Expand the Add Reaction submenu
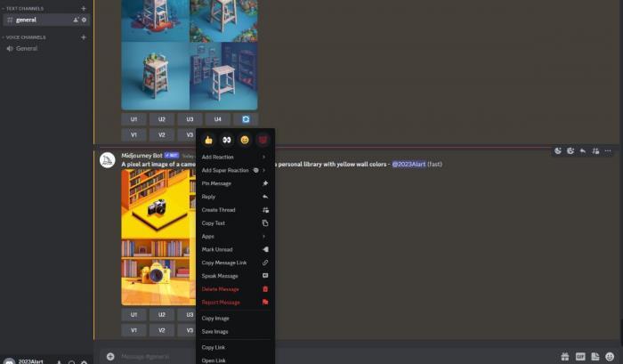The image size is (623, 364). click(235, 157)
